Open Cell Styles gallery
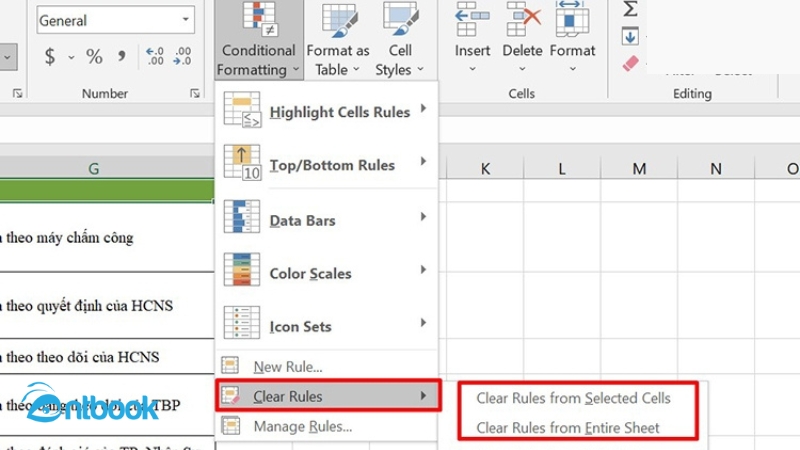This screenshot has width=800, height=450. pyautogui.click(x=400, y=40)
